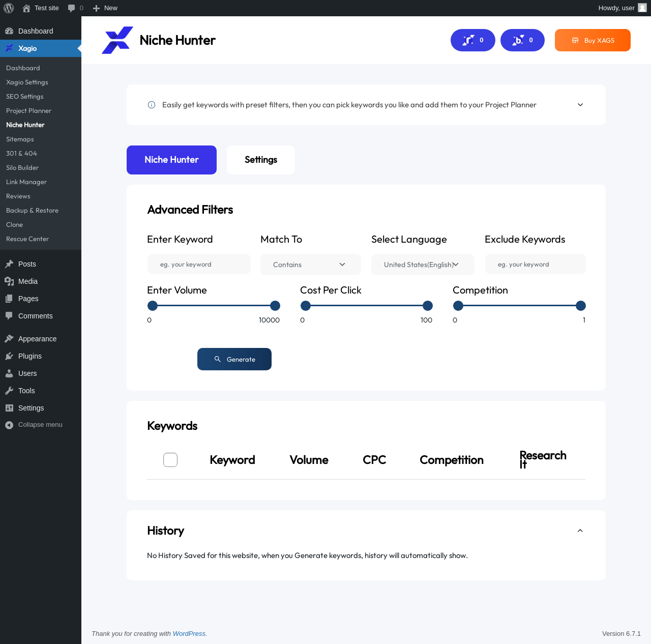This screenshot has width=651, height=644.
Task: Click the Xagio icon in the sidebar menu
Action: coord(9,48)
